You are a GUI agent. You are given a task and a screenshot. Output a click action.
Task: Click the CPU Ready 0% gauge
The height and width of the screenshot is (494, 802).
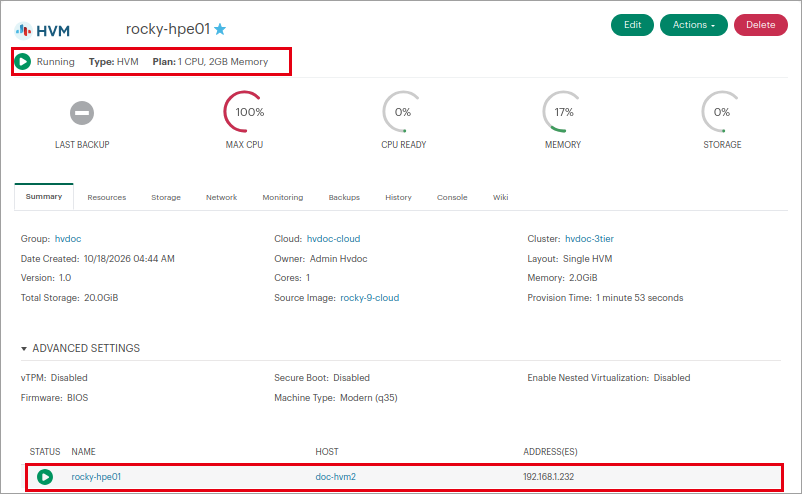point(403,112)
